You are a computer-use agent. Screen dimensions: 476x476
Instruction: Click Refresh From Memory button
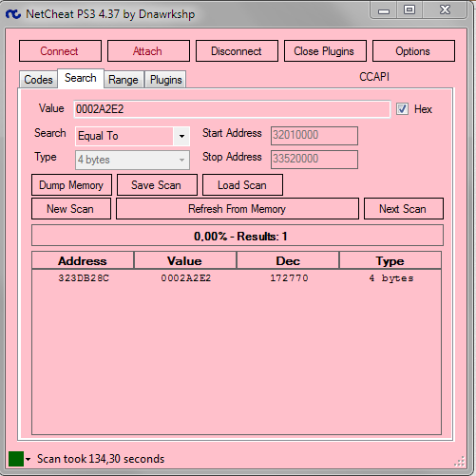tap(238, 209)
